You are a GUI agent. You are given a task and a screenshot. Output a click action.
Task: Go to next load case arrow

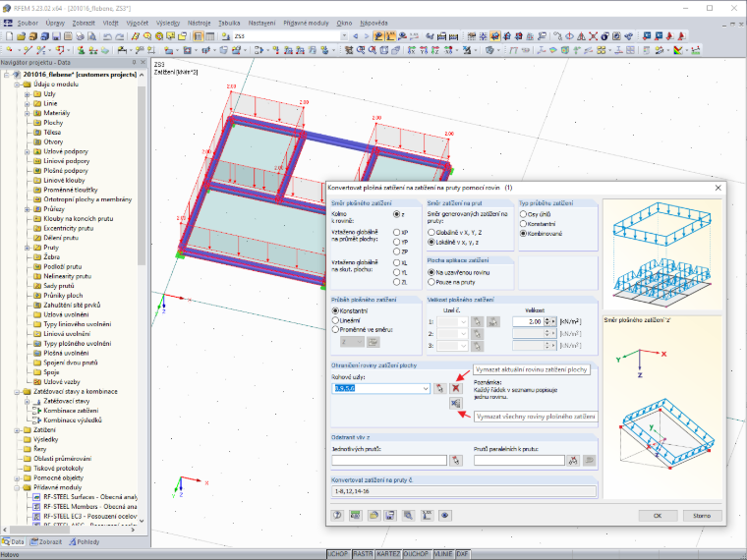tap(367, 36)
